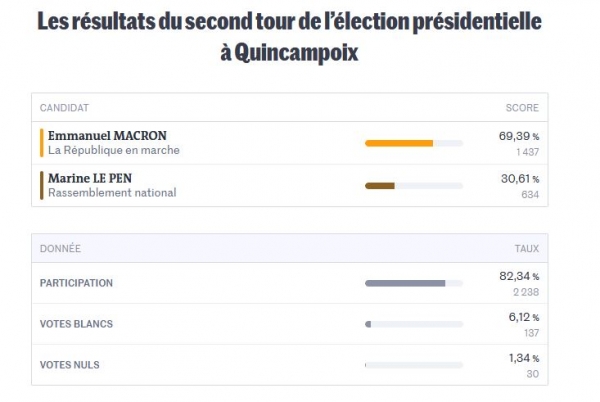Click the Votes blancs progress bar
The height and width of the screenshot is (402, 600).
414,324
